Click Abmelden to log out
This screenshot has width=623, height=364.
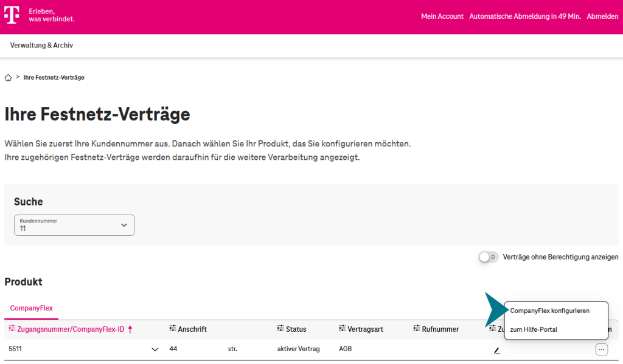point(602,16)
